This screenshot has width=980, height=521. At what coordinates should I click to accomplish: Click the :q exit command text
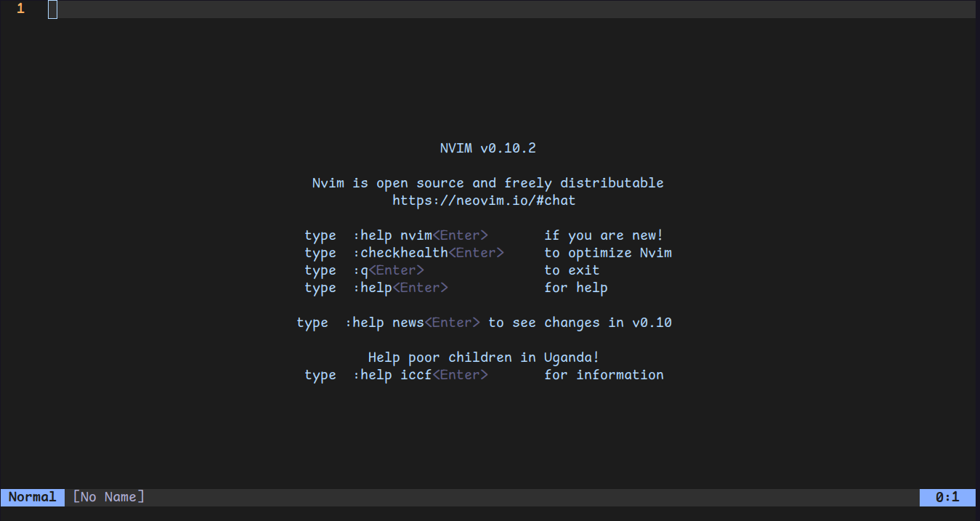pos(361,270)
